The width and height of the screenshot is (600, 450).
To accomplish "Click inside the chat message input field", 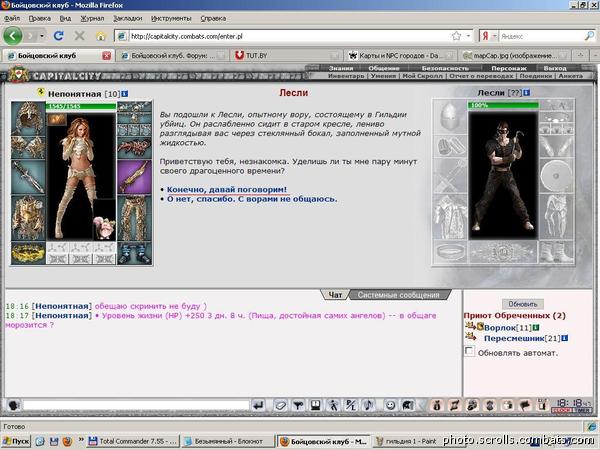I will pos(136,405).
